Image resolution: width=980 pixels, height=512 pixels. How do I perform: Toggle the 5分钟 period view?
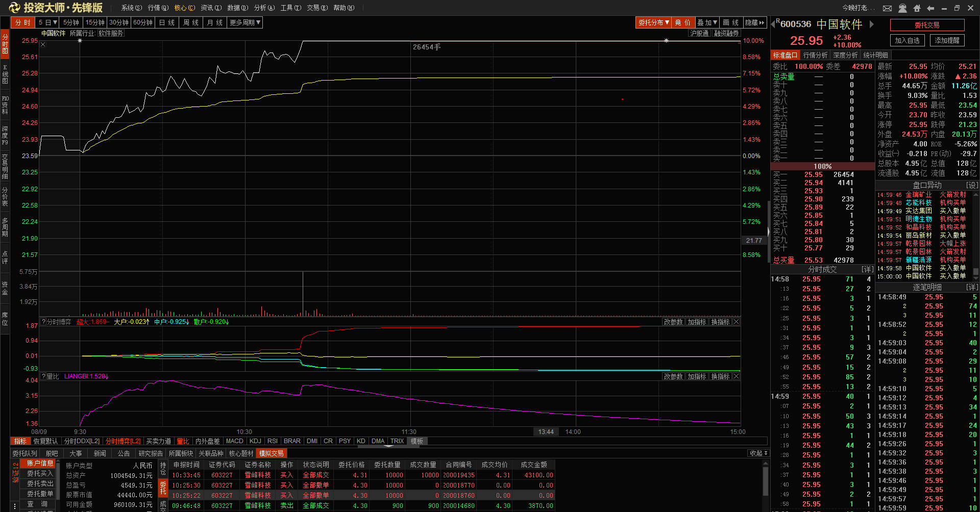pyautogui.click(x=71, y=22)
